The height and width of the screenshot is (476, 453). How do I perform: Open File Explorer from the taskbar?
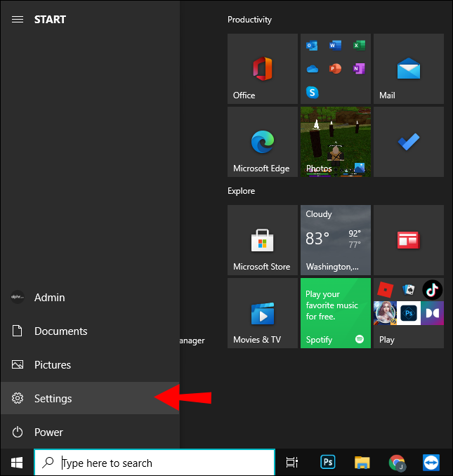(362, 463)
